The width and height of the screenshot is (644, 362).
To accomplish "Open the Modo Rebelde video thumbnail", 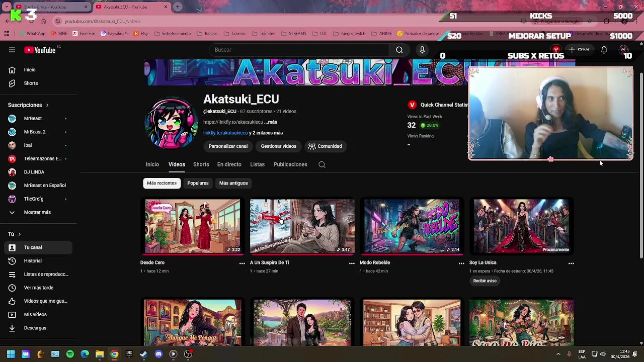I will (412, 226).
